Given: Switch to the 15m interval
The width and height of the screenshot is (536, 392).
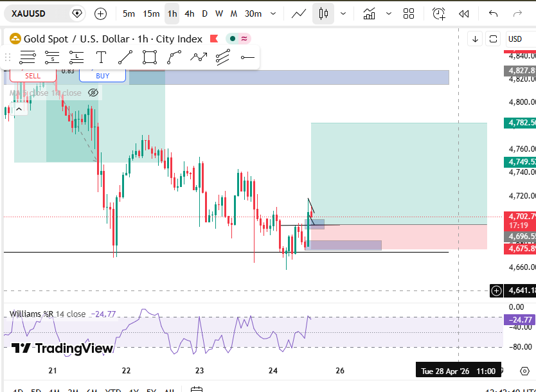Looking at the screenshot, I should click(x=151, y=13).
